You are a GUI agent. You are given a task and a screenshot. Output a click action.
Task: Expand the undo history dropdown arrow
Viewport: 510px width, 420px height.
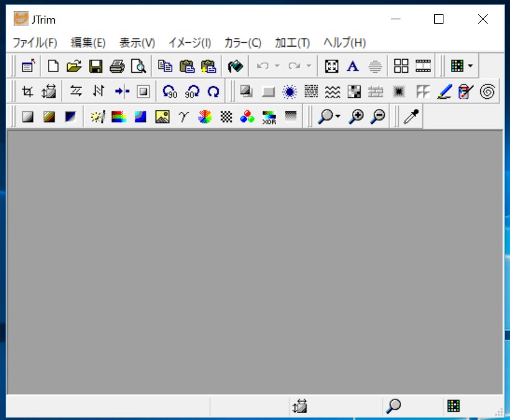[277, 66]
